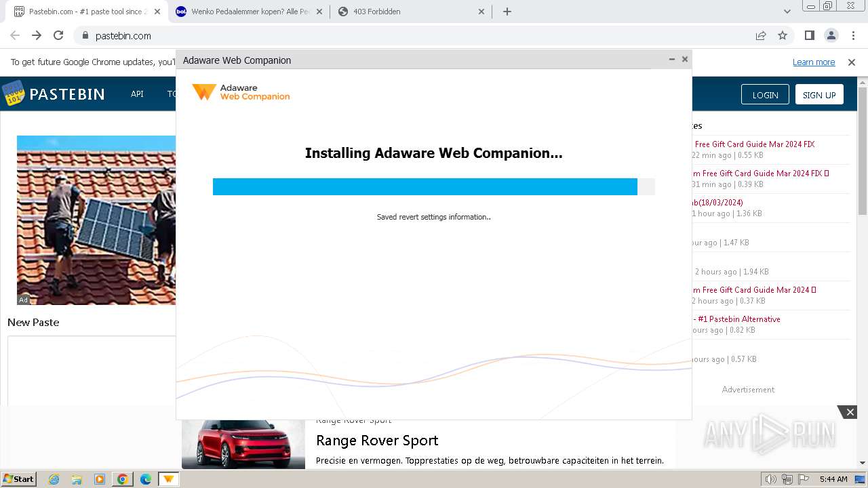The image size is (868, 488).
Task: Click the Range Rover car thumbnail
Action: [243, 445]
